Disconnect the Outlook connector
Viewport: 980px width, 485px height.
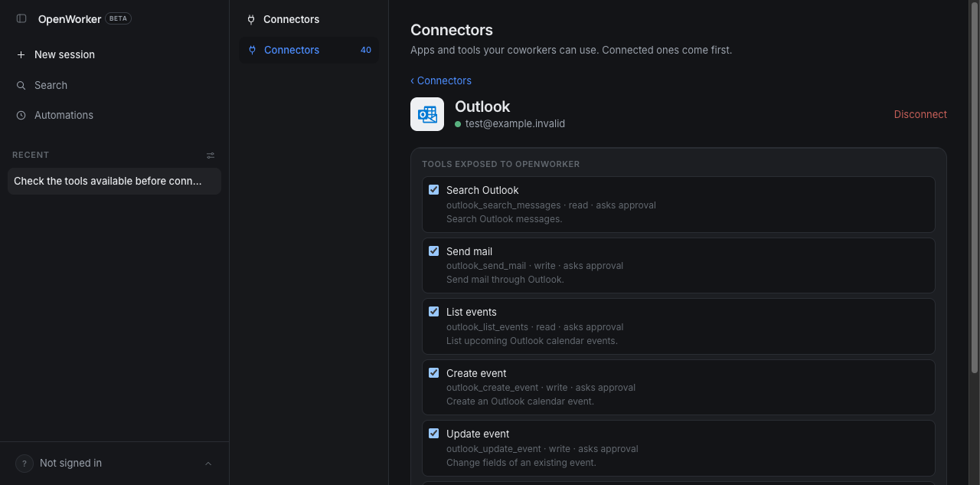920,114
